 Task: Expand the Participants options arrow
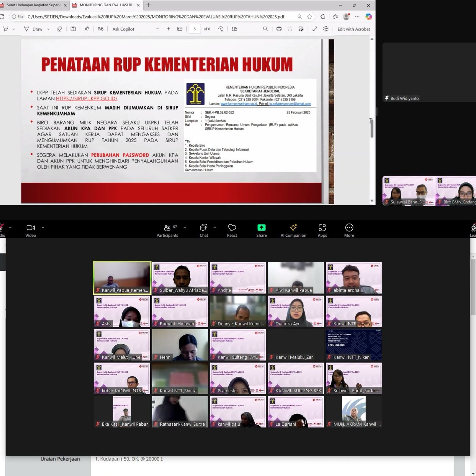(185, 228)
